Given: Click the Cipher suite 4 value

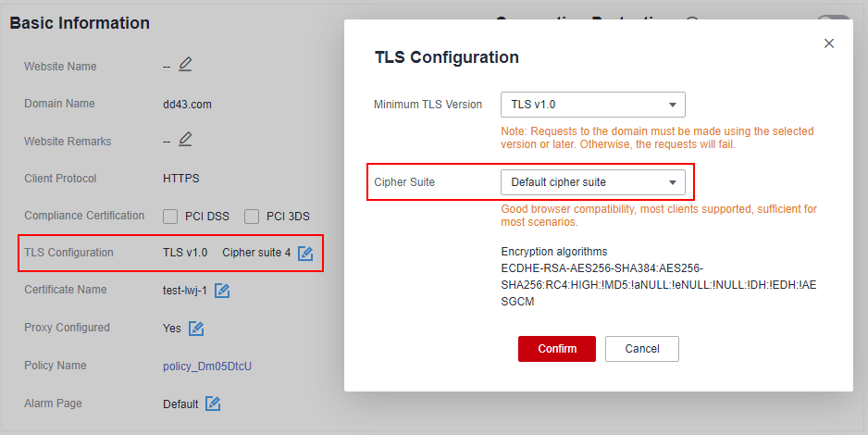Looking at the screenshot, I should (x=256, y=253).
